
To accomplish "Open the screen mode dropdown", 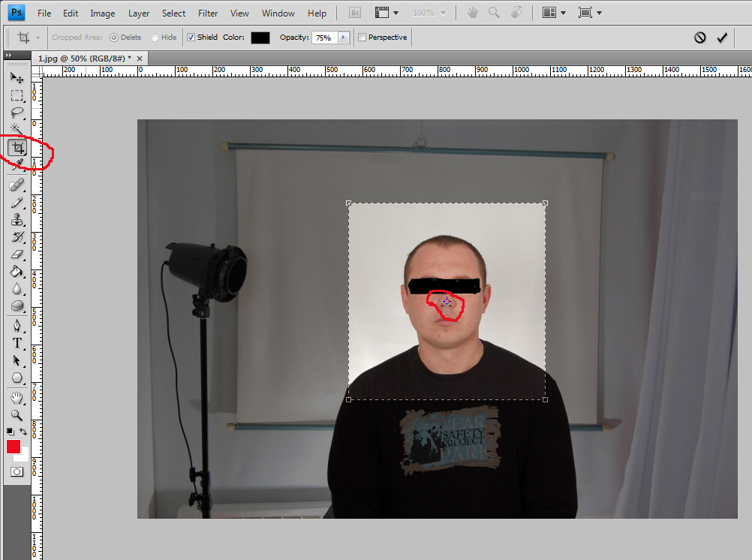I will coord(590,13).
